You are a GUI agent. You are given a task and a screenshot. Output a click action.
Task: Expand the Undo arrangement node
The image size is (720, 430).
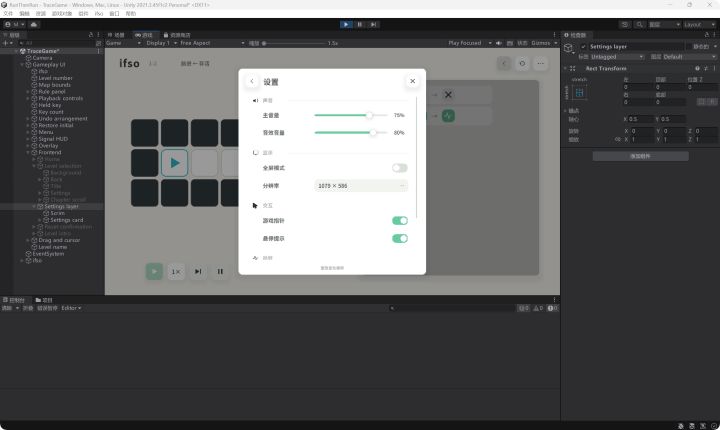point(28,119)
